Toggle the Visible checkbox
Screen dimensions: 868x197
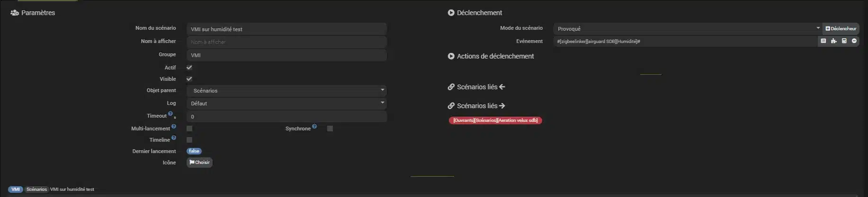point(189,79)
